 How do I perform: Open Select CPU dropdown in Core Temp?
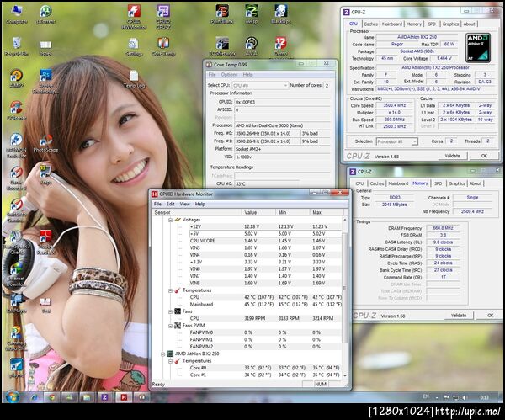tap(260, 85)
